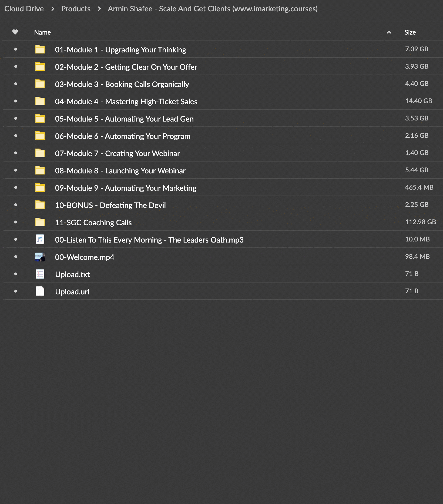
Task: Click the folder icon for 07-Module 7
Action: point(40,153)
